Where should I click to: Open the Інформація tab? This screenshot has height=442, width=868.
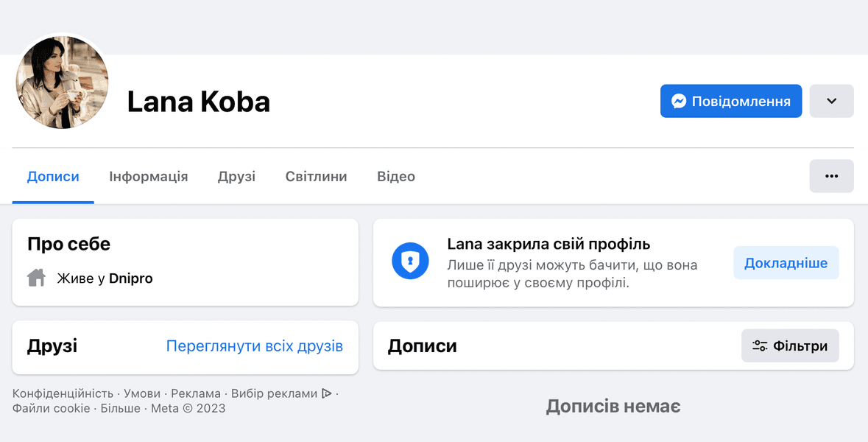point(148,177)
